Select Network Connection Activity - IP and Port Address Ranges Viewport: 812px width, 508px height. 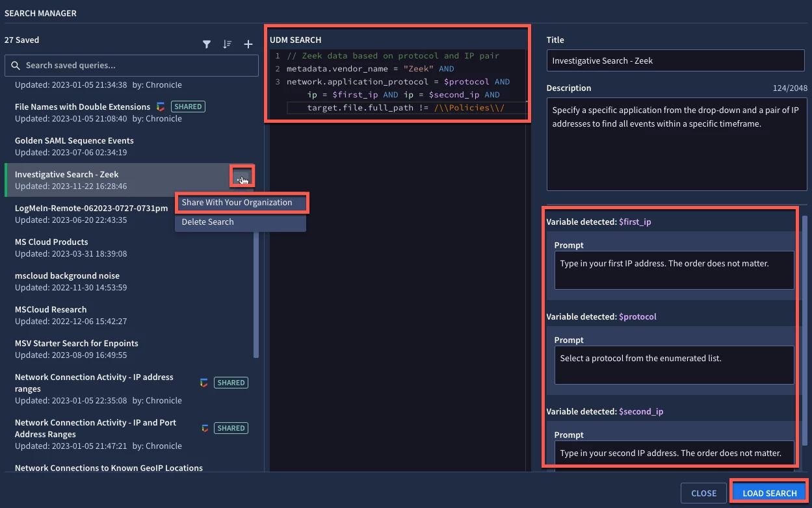(96, 428)
